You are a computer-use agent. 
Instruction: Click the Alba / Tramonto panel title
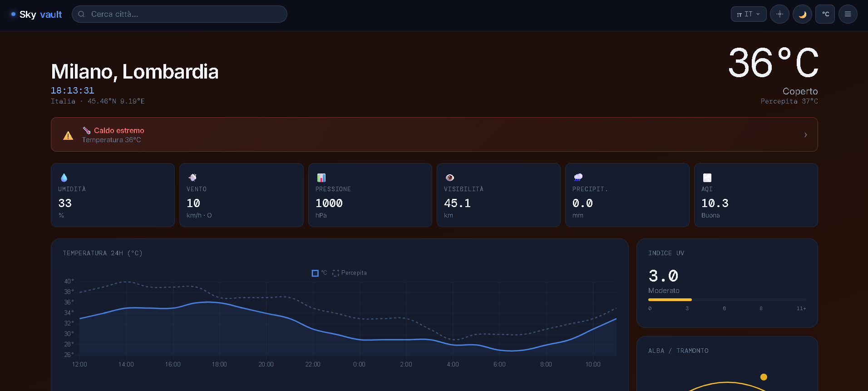[x=678, y=351]
